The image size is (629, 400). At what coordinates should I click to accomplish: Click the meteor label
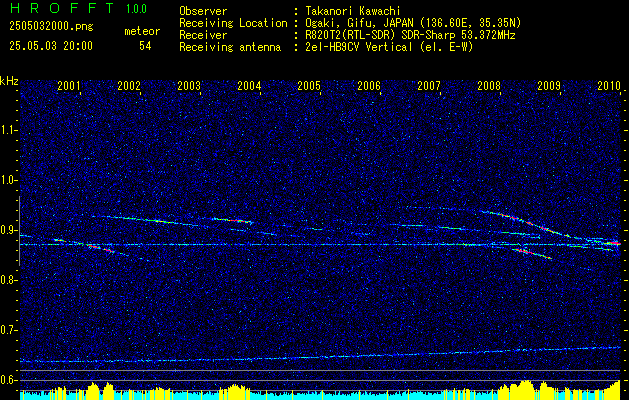click(x=142, y=31)
